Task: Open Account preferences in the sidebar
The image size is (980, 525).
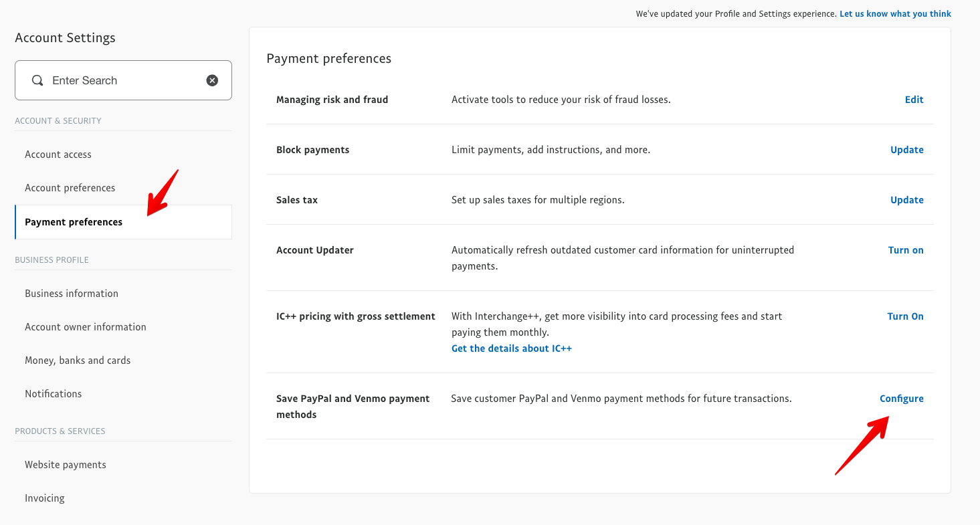Action: pyautogui.click(x=70, y=188)
